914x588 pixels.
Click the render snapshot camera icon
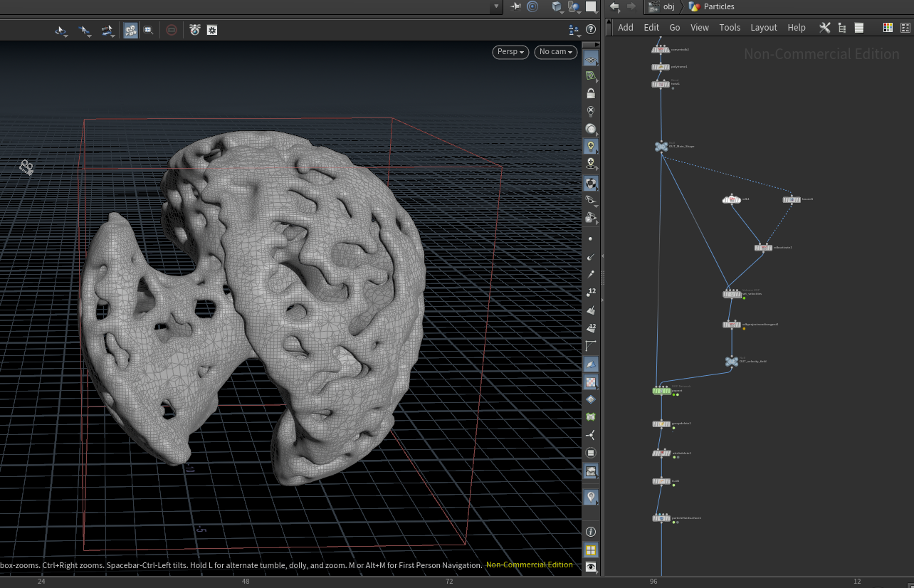click(x=194, y=30)
